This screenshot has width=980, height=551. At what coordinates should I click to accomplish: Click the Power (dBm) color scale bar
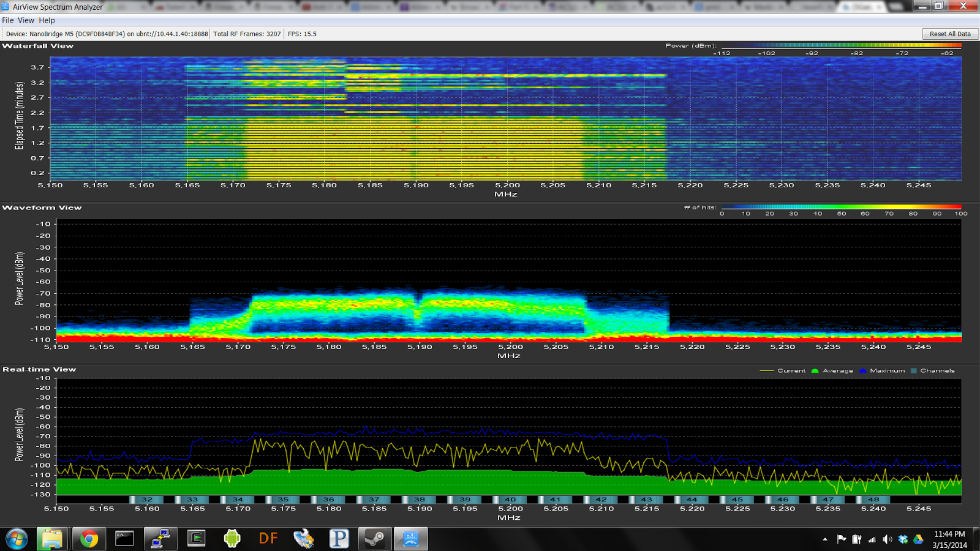841,45
